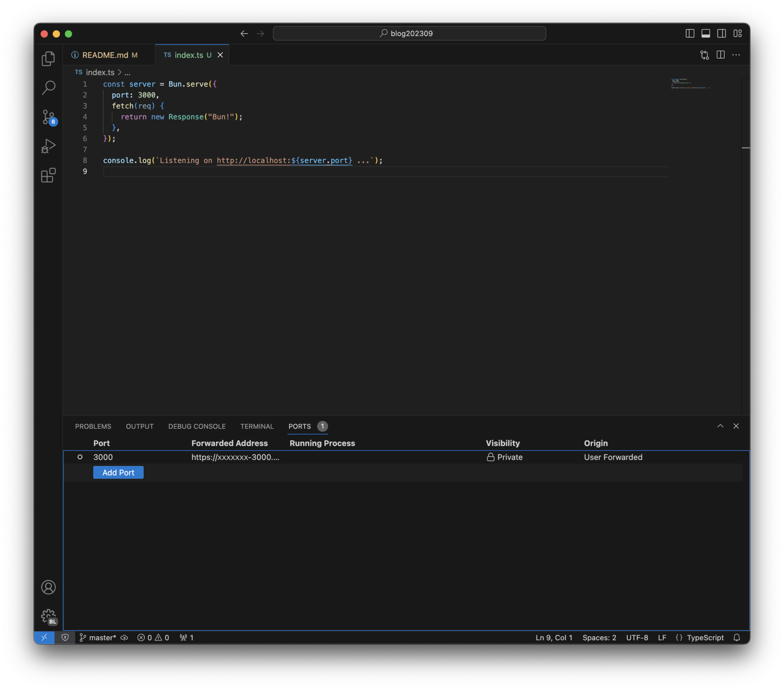Click the code minimap preview
The height and width of the screenshot is (689, 784).
[691, 83]
